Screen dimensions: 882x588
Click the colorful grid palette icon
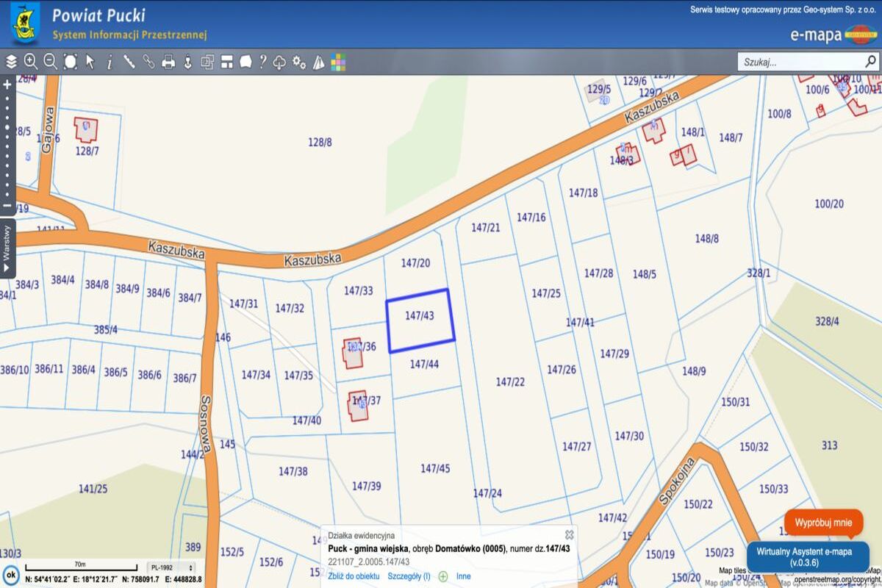pyautogui.click(x=338, y=62)
